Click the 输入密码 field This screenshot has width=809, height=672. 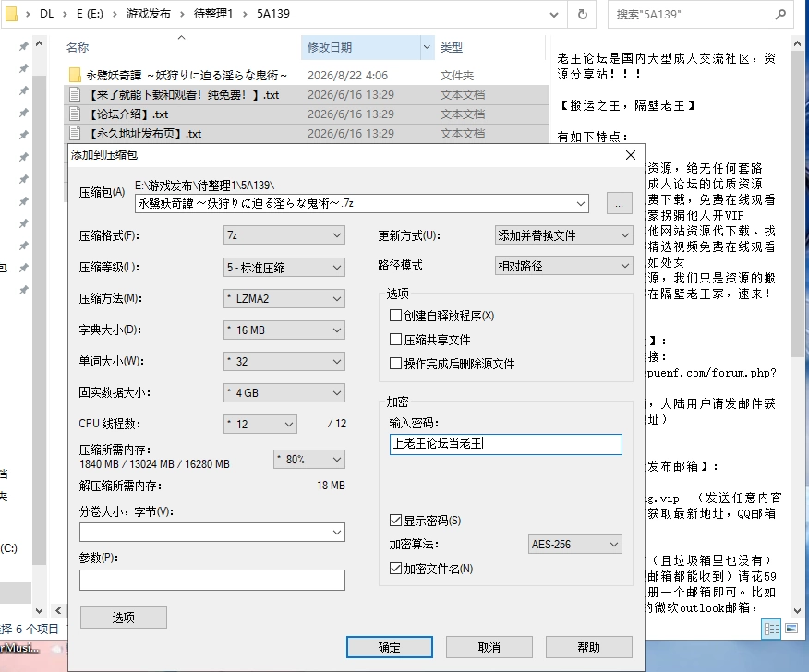coord(506,444)
